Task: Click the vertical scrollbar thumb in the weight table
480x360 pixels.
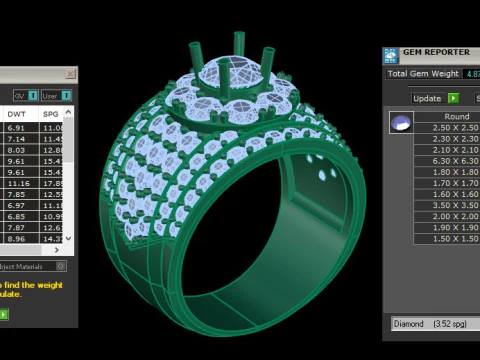Action: (68, 140)
